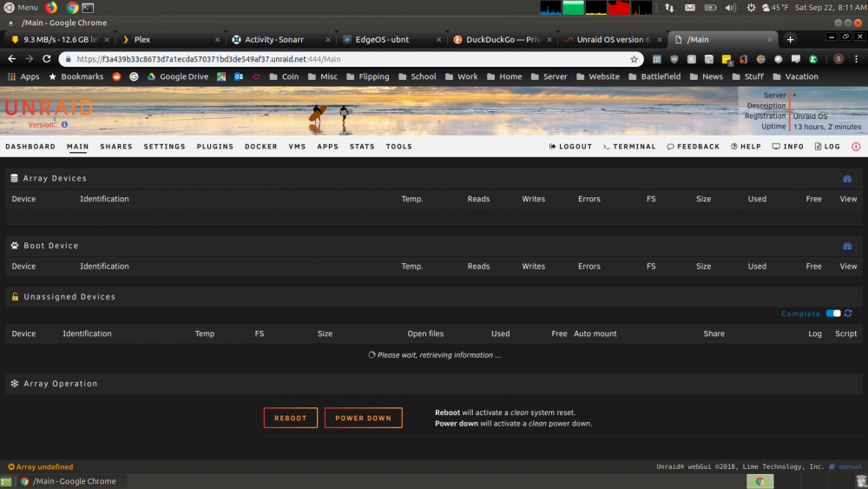Open the Google bookmark icon
This screenshot has width=868, height=489.
coord(134,76)
